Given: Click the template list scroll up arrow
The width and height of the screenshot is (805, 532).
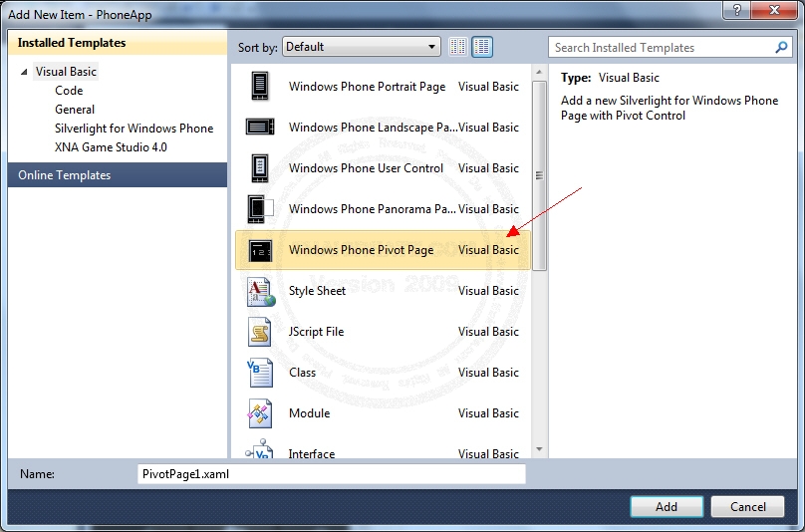Looking at the screenshot, I should pos(539,73).
